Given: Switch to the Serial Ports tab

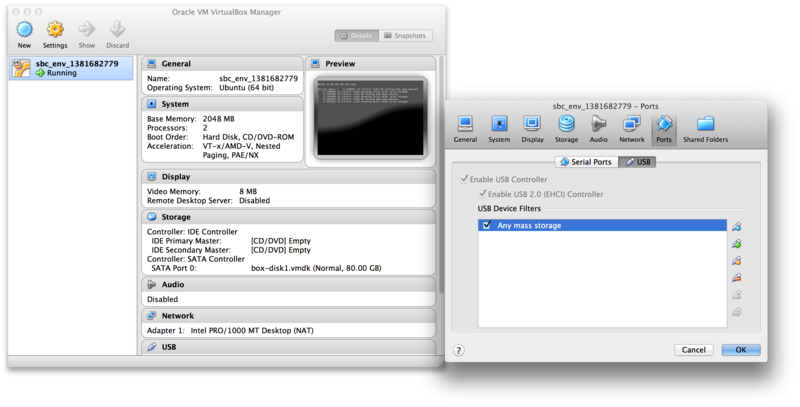Looking at the screenshot, I should point(586,162).
